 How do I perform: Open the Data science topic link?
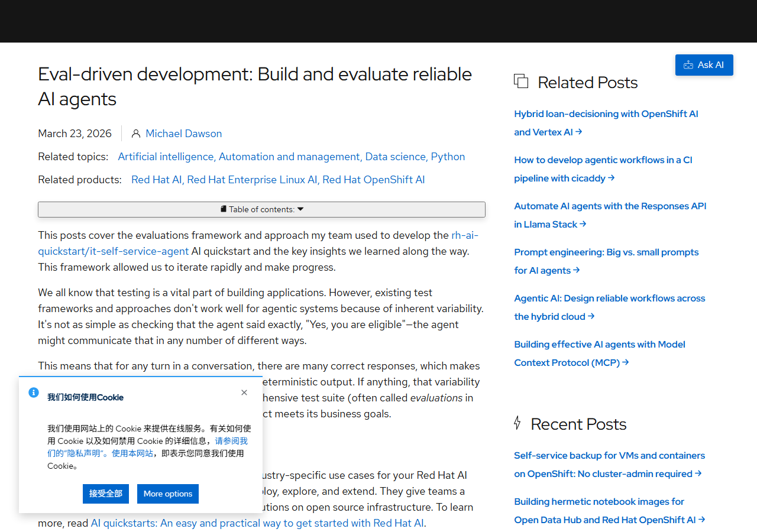[395, 157]
